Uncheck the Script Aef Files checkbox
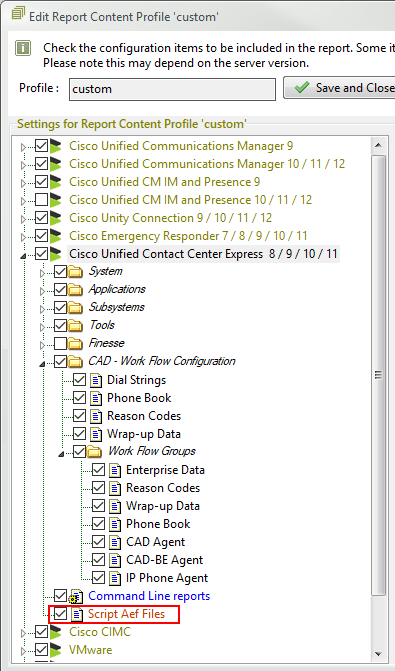395x671 pixels. pyautogui.click(x=60, y=614)
